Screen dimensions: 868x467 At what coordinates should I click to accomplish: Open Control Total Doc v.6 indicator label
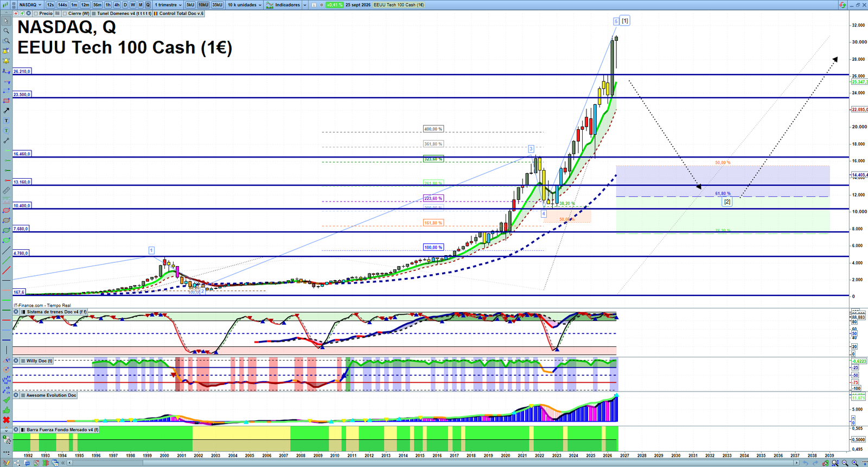tap(179, 14)
